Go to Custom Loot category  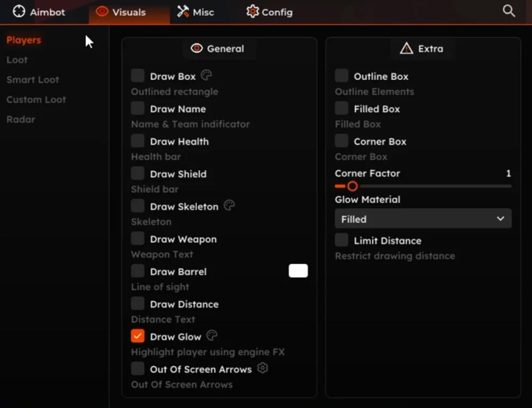click(x=36, y=99)
